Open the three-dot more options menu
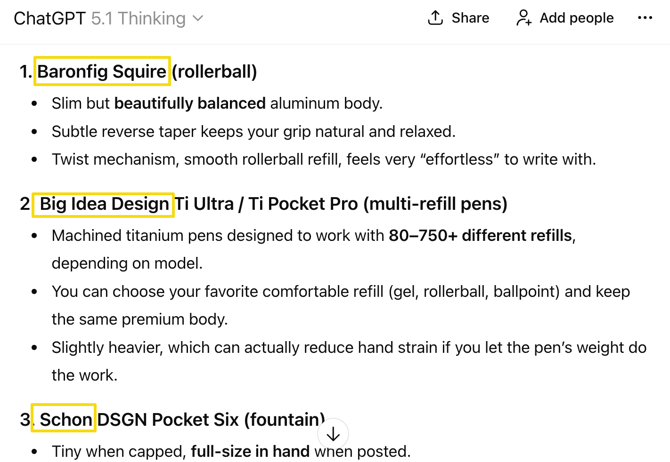 tap(645, 18)
